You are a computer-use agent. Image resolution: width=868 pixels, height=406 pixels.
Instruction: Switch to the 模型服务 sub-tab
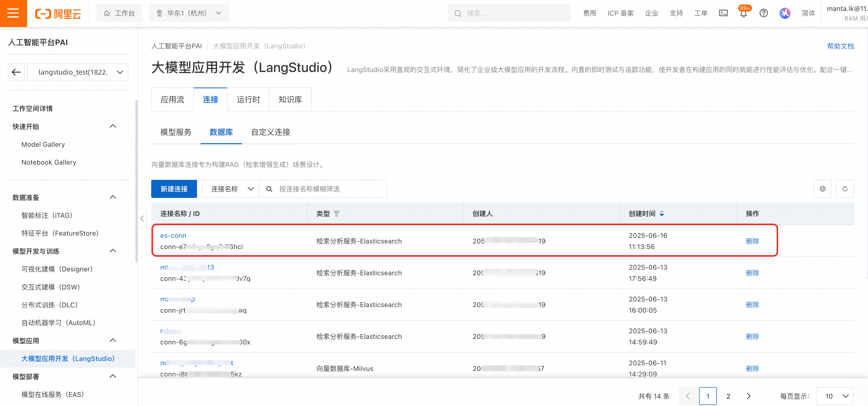coord(176,132)
